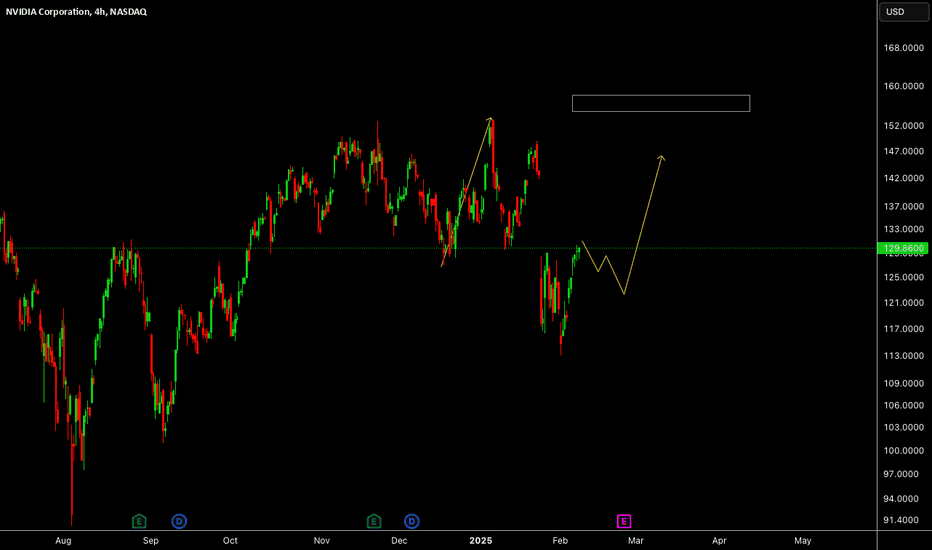Open the green earnings E marker before Dec
The image size is (932, 550).
click(373, 521)
